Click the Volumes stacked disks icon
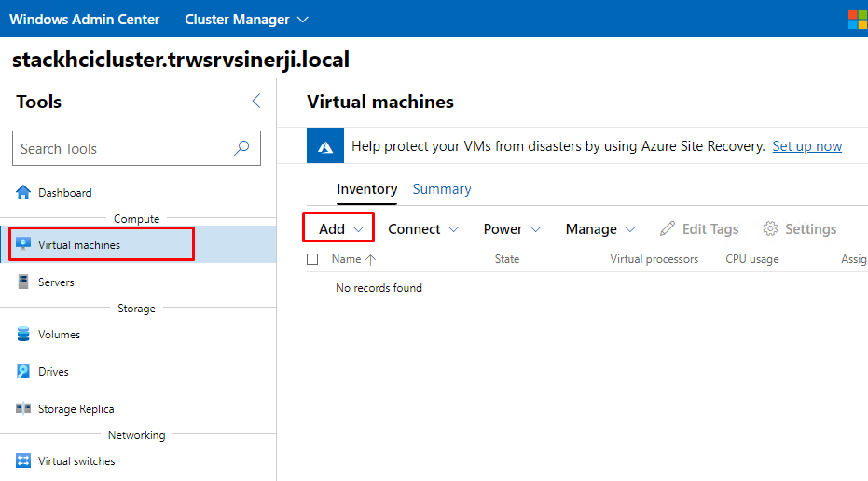 click(x=23, y=334)
